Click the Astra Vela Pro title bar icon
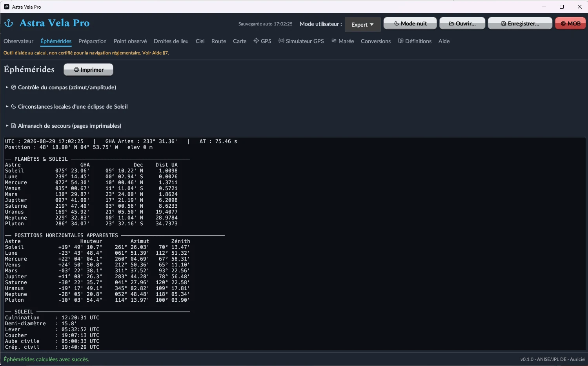 (x=7, y=7)
